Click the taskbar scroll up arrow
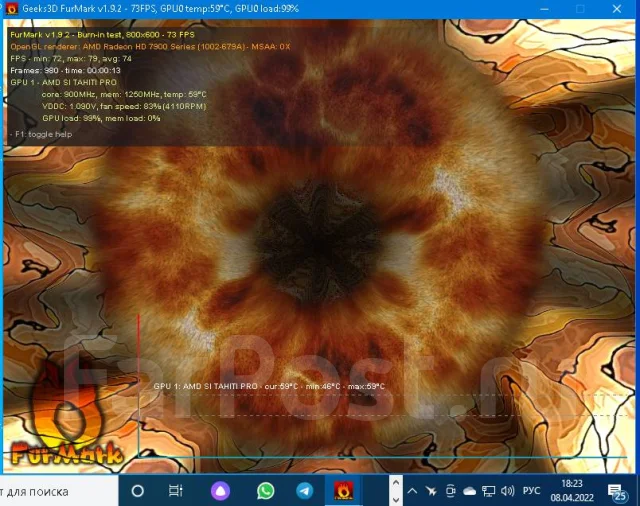The image size is (640, 506). click(x=396, y=483)
